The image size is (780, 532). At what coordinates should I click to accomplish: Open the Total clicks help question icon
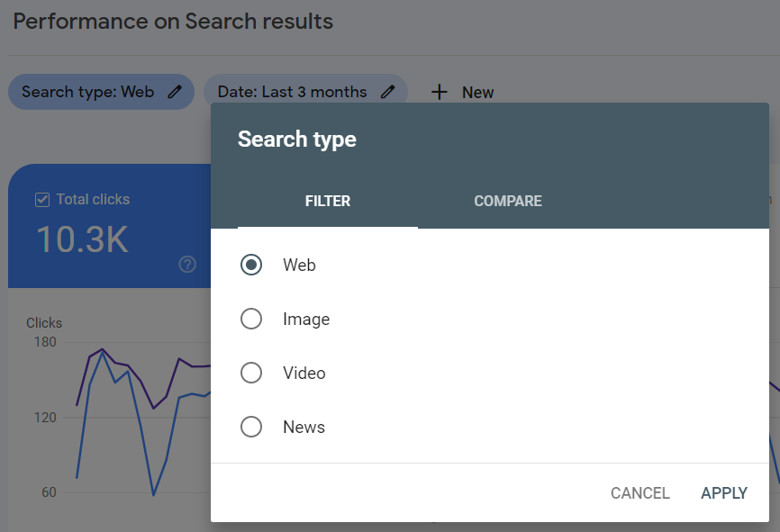point(187,264)
